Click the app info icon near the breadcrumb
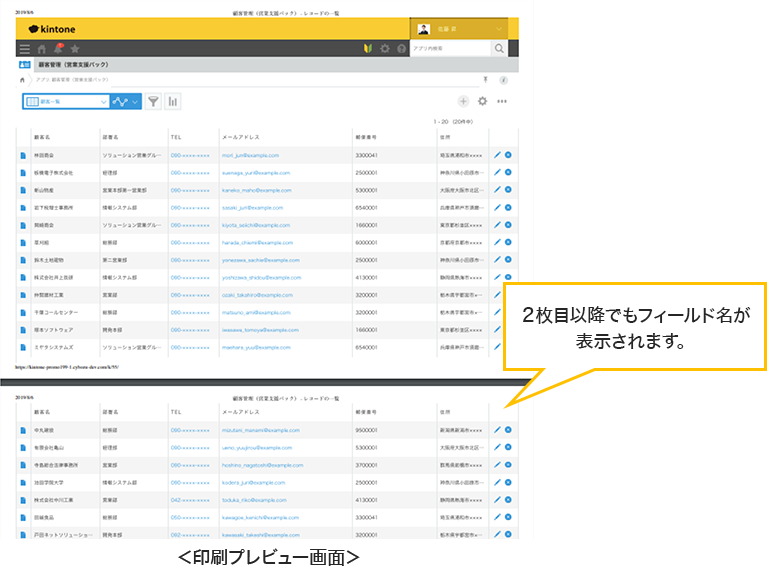The image size is (767, 566). click(503, 80)
